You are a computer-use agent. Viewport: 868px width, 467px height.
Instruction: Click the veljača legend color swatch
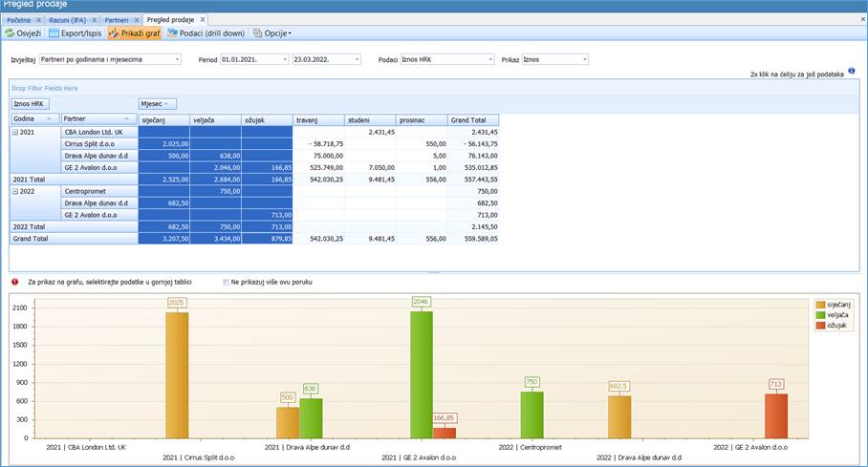820,315
